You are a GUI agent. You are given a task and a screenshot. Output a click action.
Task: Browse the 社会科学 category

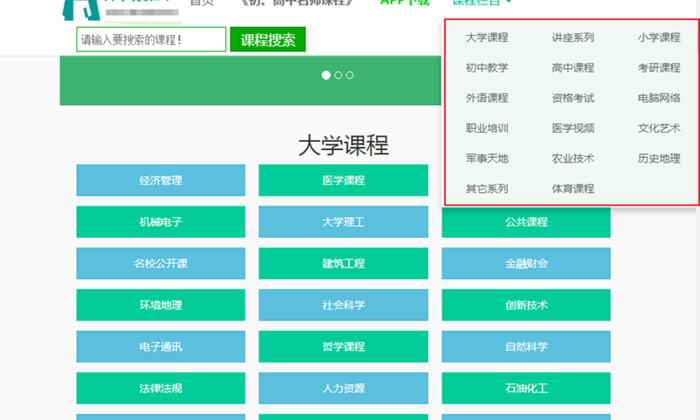[343, 305]
